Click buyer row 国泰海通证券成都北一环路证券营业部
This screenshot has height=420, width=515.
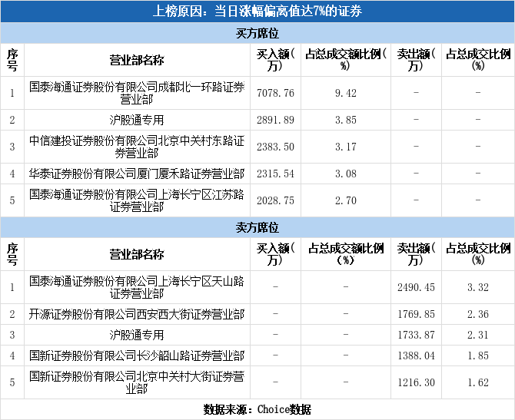tap(137, 93)
